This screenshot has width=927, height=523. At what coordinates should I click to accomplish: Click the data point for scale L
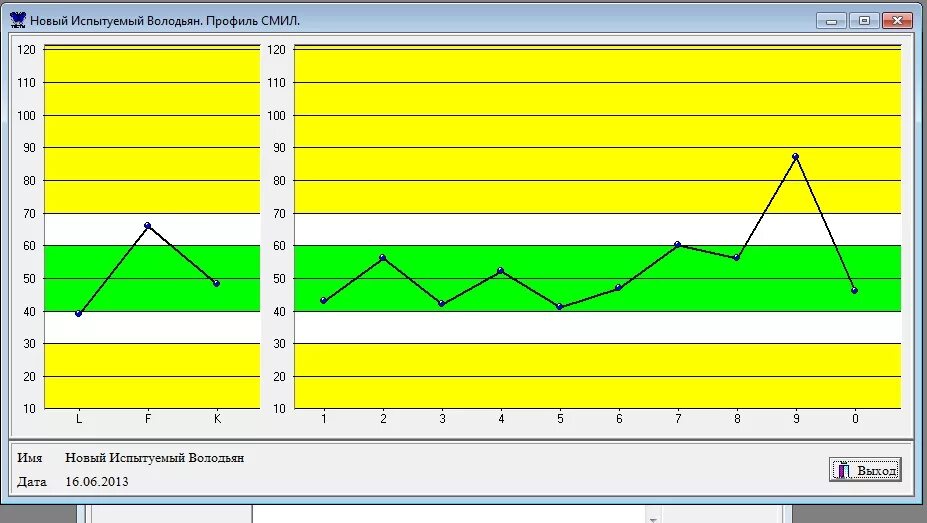tap(79, 314)
